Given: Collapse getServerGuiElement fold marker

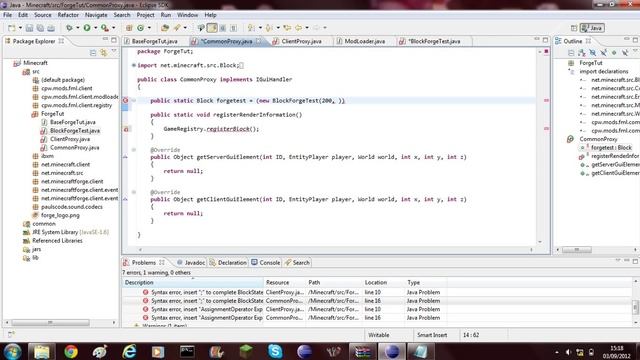Looking at the screenshot, I should pyautogui.click(x=133, y=150).
